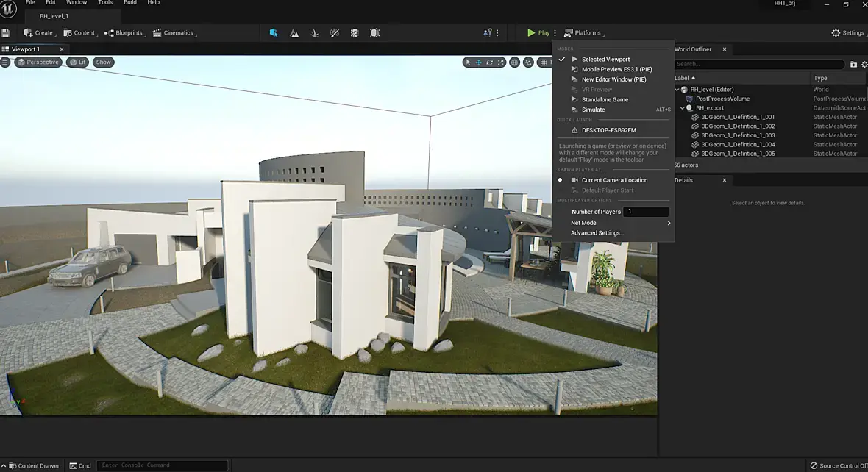
Task: Open the Blueprints dropdown
Action: click(124, 32)
